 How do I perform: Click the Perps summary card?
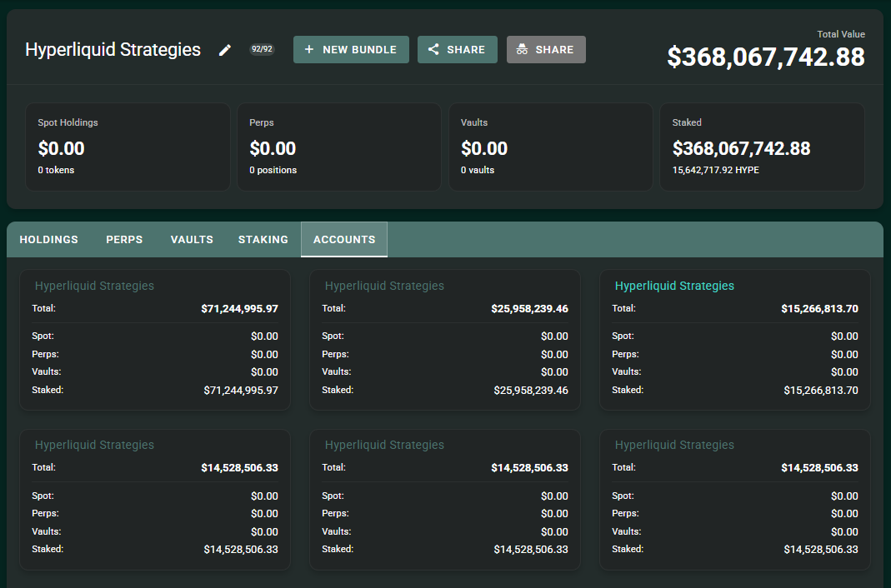pos(339,147)
